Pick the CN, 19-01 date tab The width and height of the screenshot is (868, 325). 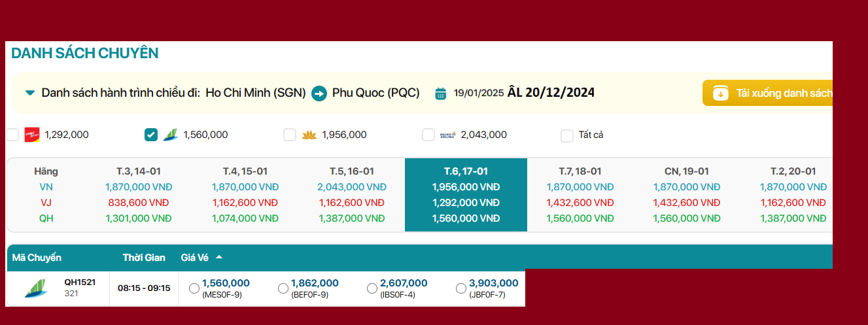click(x=688, y=171)
